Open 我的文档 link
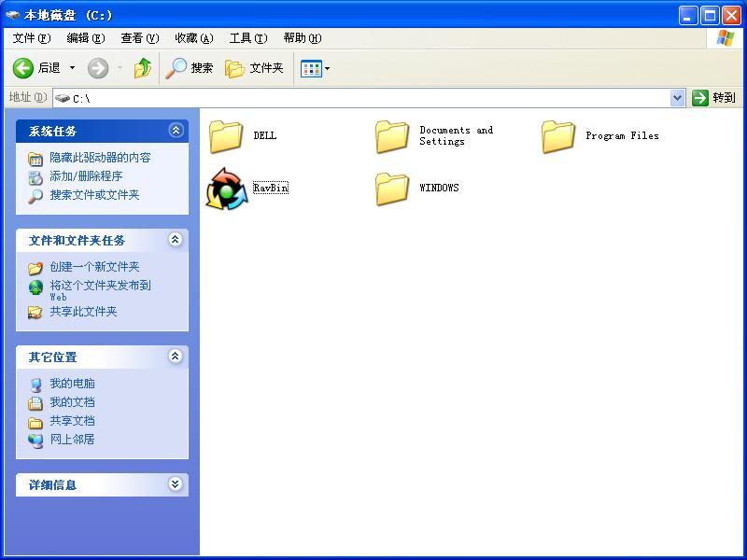 (x=73, y=402)
